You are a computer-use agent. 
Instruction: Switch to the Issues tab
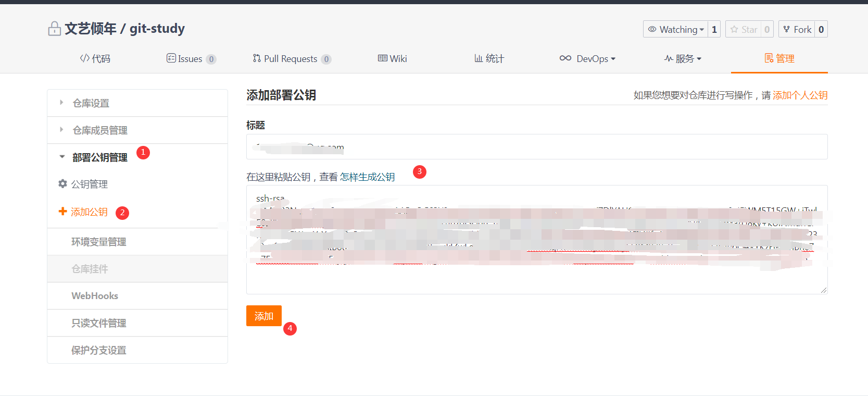click(x=191, y=59)
